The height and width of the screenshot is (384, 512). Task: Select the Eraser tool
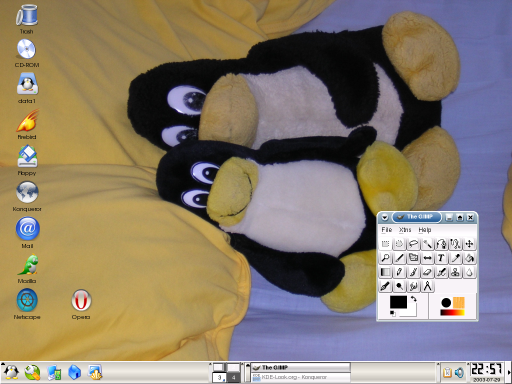pos(427,272)
